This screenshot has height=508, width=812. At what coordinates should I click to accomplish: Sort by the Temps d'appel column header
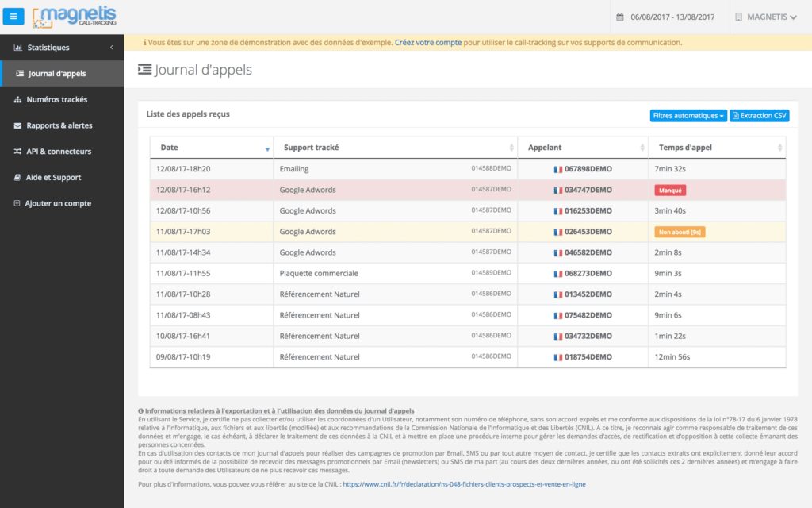[x=717, y=147]
